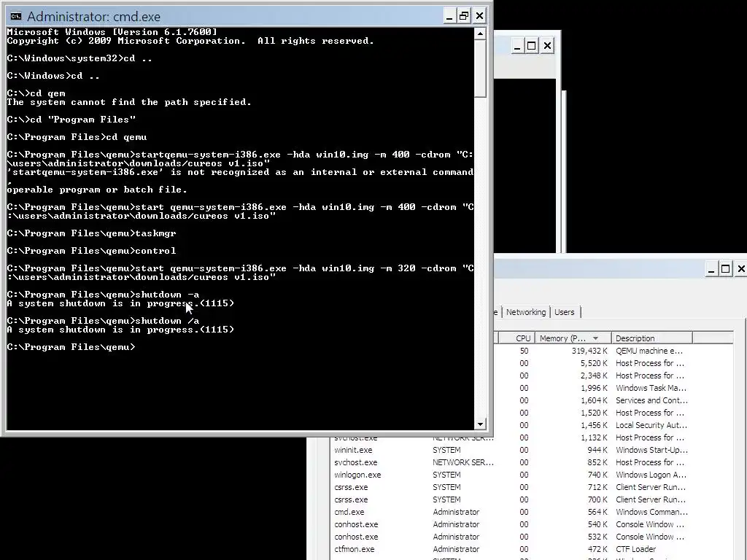The height and width of the screenshot is (560, 747).
Task: Restore down the cmd.exe window
Action: pos(463,16)
